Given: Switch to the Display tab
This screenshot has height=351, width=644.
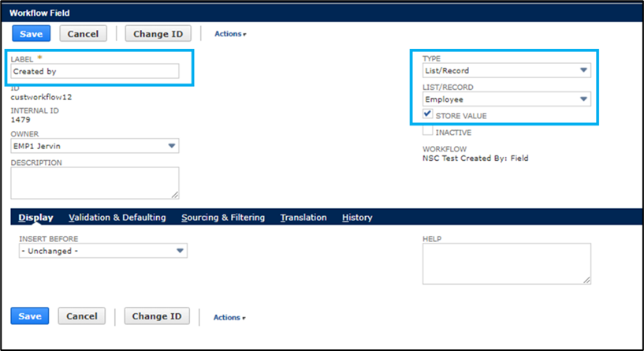Looking at the screenshot, I should coord(35,218).
